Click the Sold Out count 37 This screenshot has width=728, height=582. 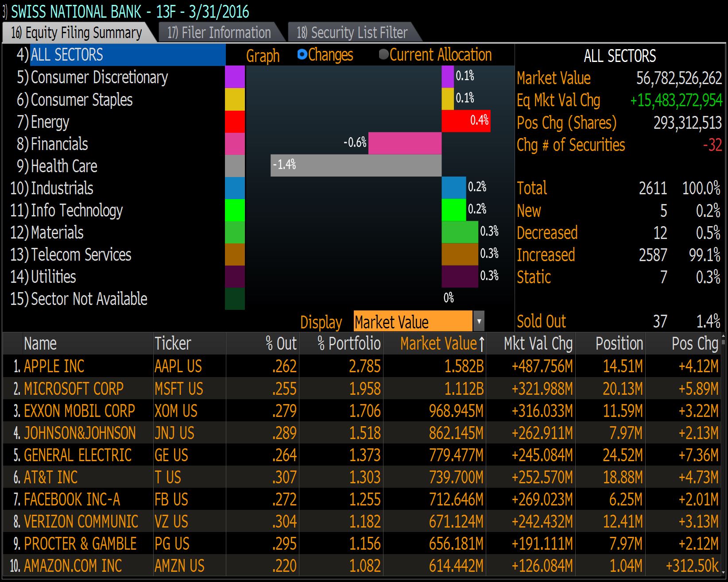point(660,321)
